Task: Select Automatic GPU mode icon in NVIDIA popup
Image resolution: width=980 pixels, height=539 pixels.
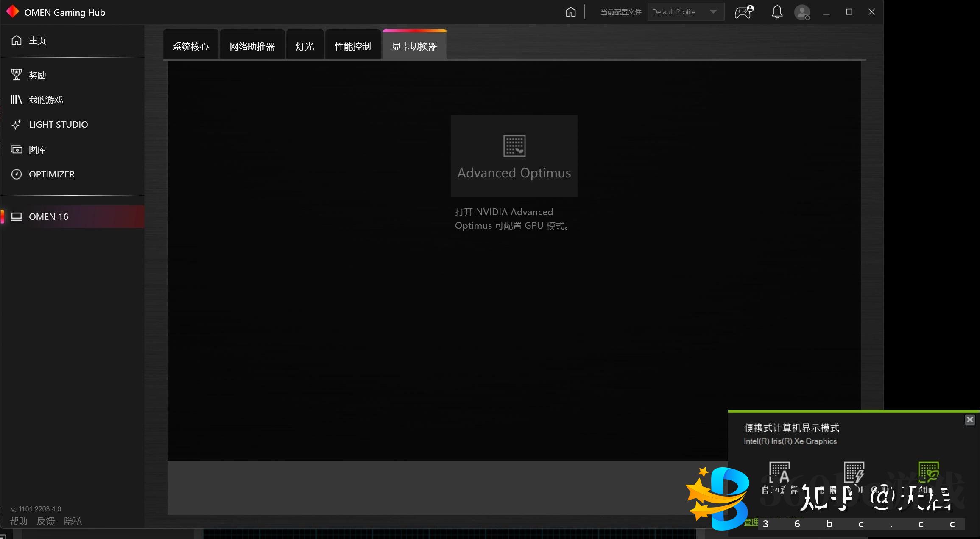Action: coord(779,472)
